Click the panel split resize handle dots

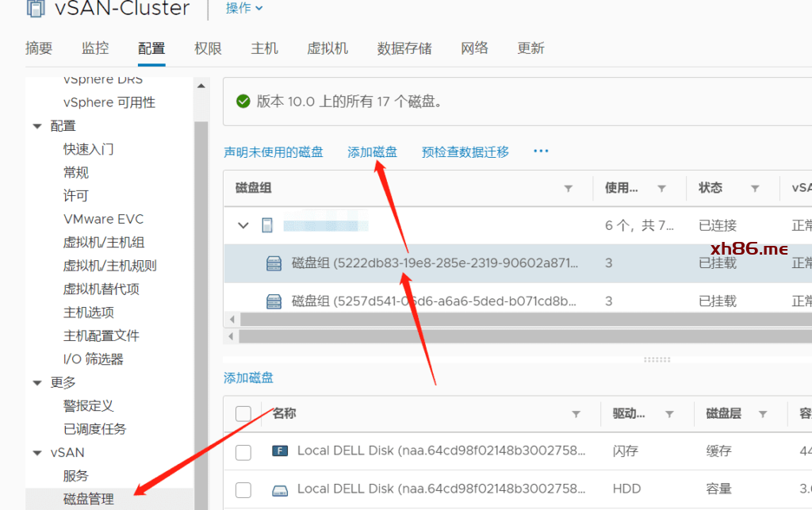[x=657, y=359]
